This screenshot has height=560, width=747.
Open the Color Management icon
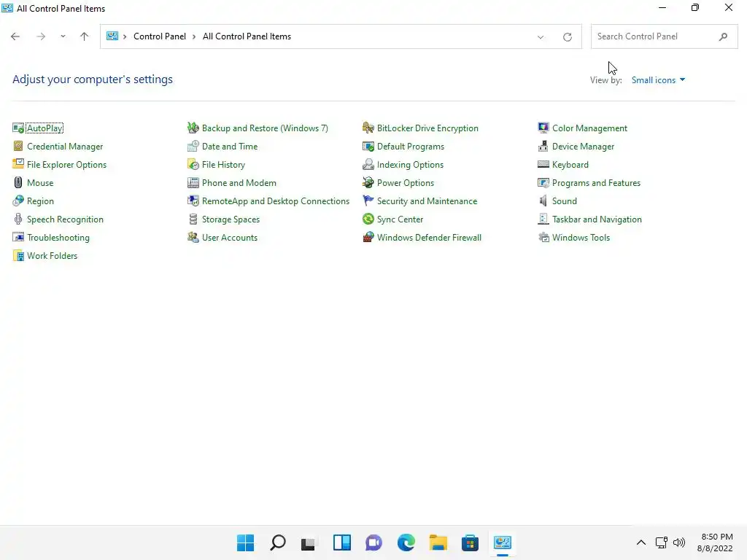(543, 128)
